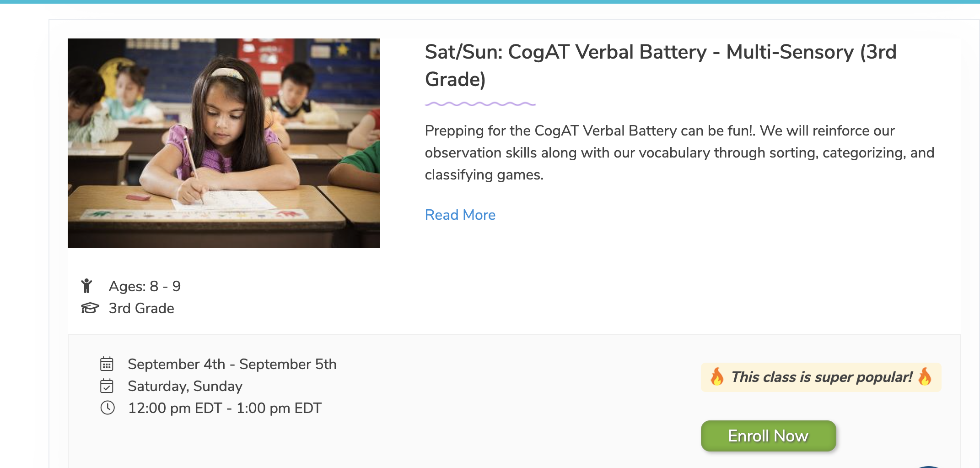Image resolution: width=980 pixels, height=468 pixels.
Task: Click the 3rd Grade label
Action: (x=141, y=308)
